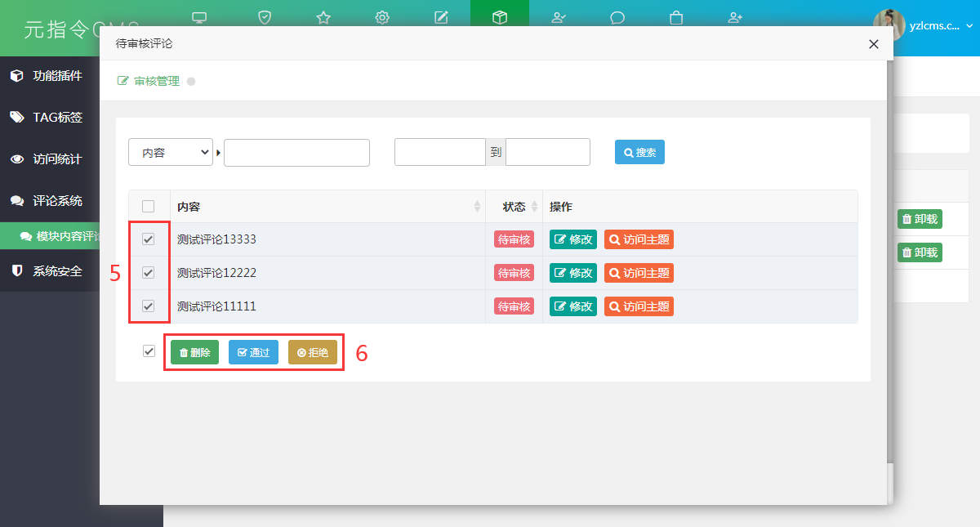The image size is (980, 527).
Task: Toggle the header select-all checkbox
Action: point(149,207)
